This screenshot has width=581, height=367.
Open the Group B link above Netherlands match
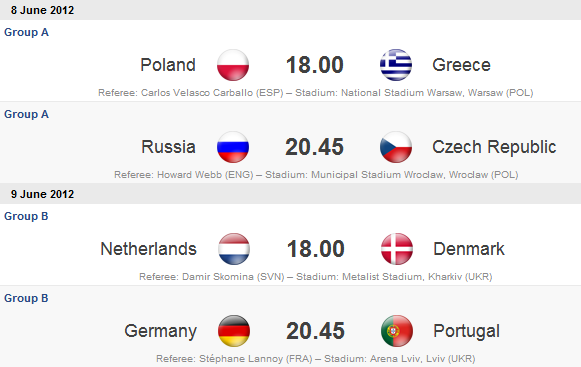(26, 216)
